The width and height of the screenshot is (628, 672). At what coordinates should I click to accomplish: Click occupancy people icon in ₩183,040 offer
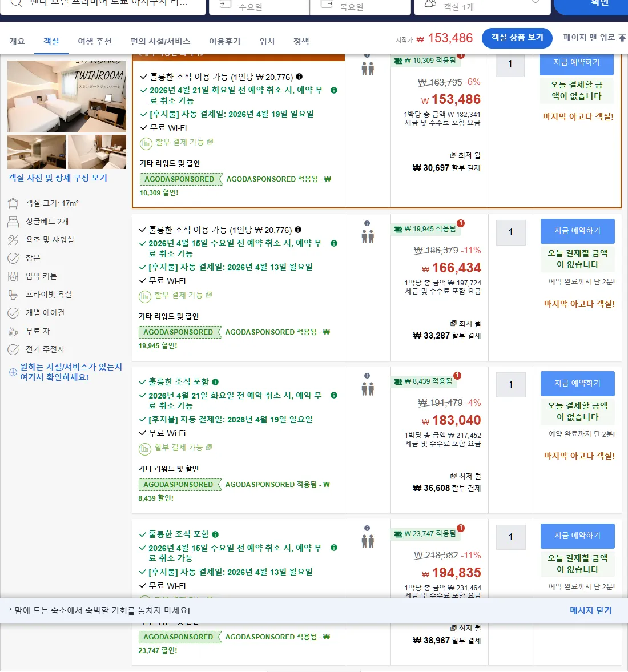(x=367, y=389)
